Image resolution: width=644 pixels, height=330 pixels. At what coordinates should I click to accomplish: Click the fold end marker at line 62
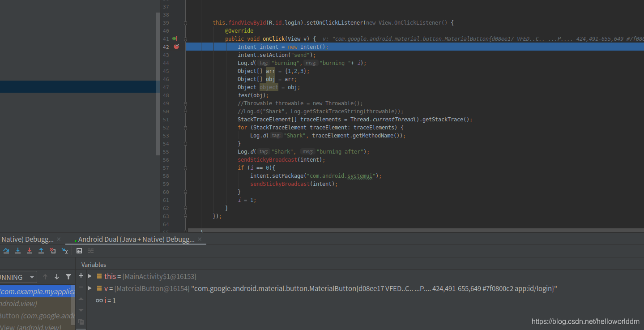(x=185, y=208)
